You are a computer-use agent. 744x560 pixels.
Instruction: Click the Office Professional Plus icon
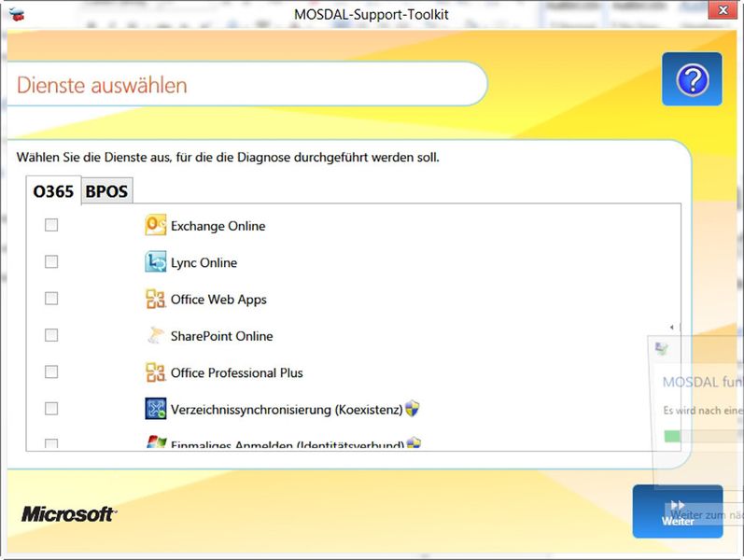pyautogui.click(x=156, y=372)
